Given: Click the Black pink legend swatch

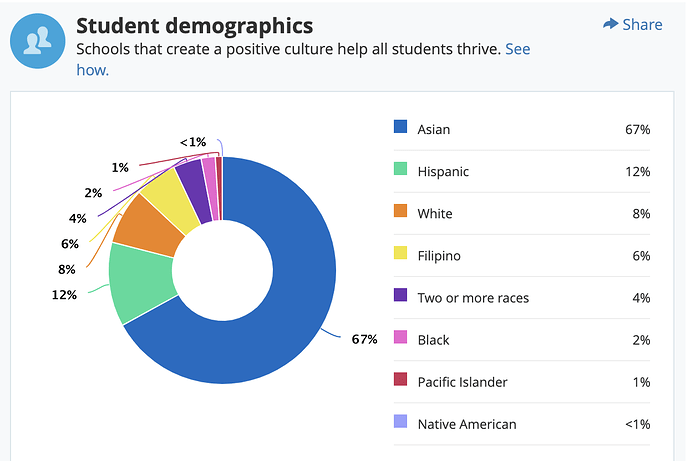Looking at the screenshot, I should (x=401, y=338).
